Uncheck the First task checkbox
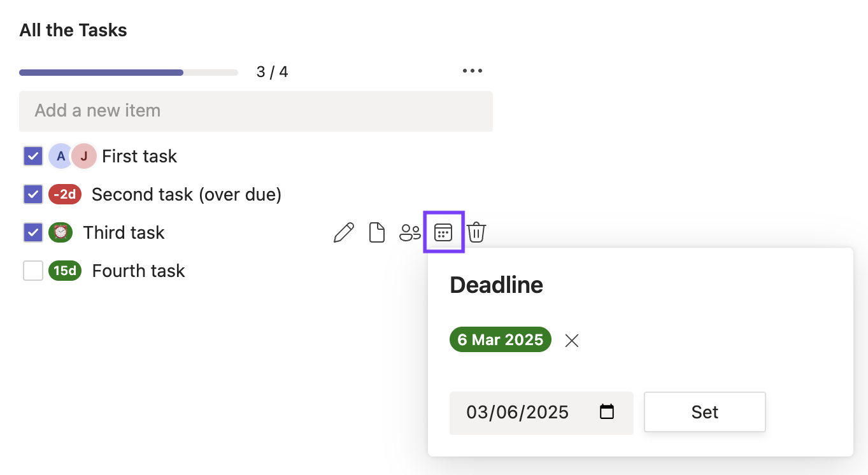Screen dimensions: 868x475 [33, 156]
